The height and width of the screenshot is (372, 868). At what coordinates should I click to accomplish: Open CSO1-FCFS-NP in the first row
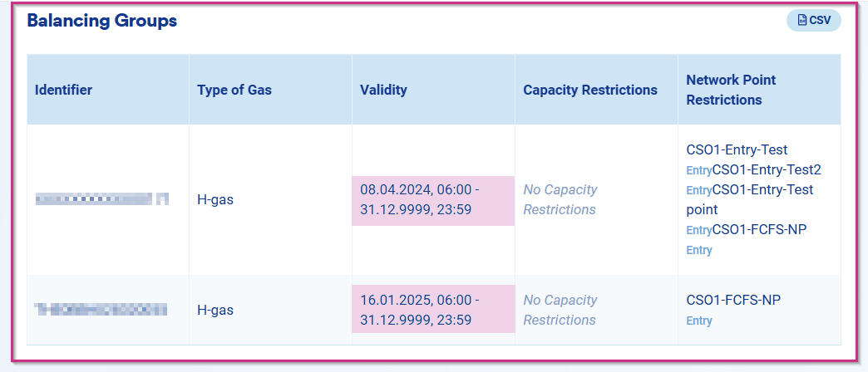pyautogui.click(x=759, y=229)
